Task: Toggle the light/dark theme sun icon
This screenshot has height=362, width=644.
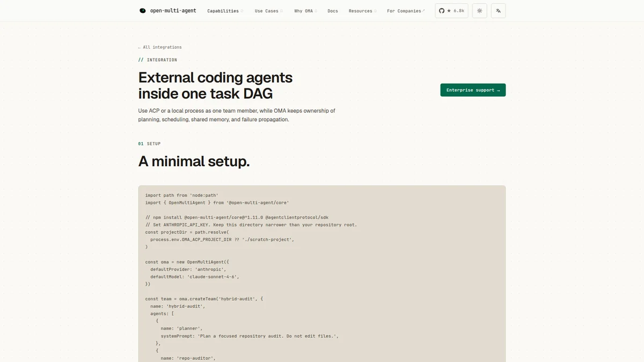Action: coord(480,11)
